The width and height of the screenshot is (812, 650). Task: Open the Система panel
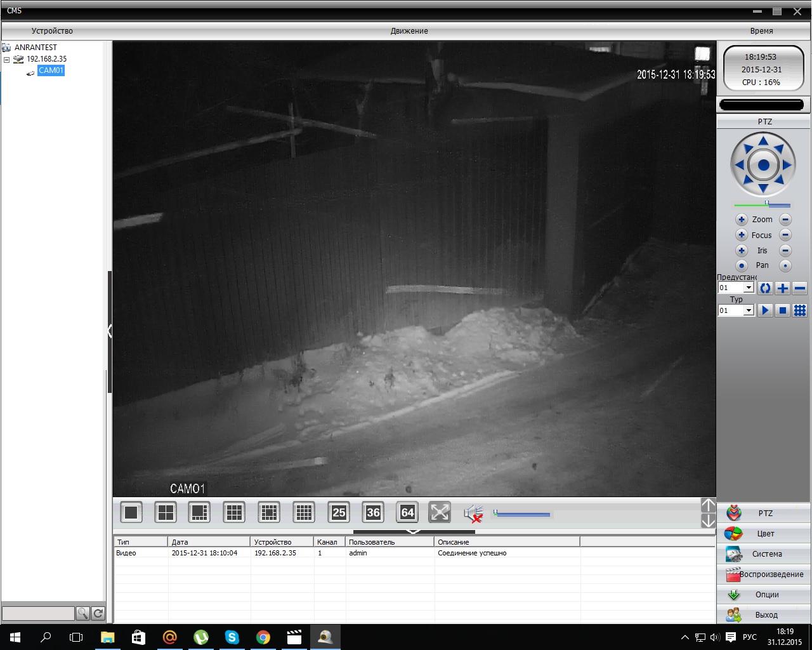pyautogui.click(x=764, y=554)
